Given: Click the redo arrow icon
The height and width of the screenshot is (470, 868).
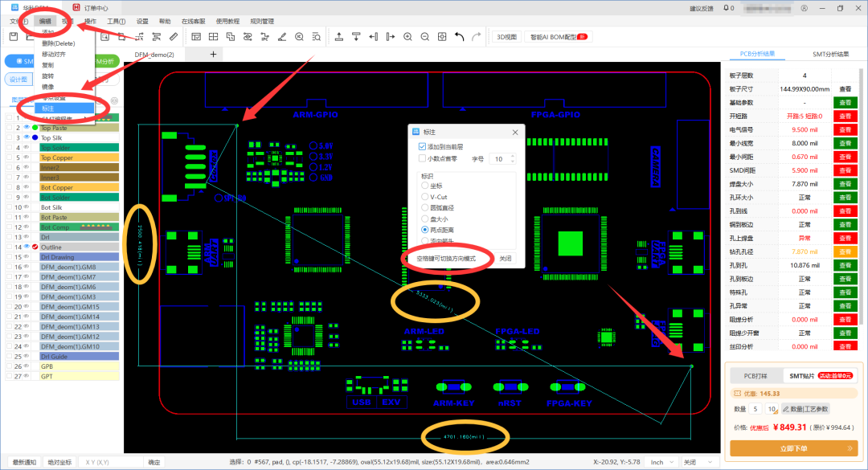Looking at the screenshot, I should coord(476,36).
